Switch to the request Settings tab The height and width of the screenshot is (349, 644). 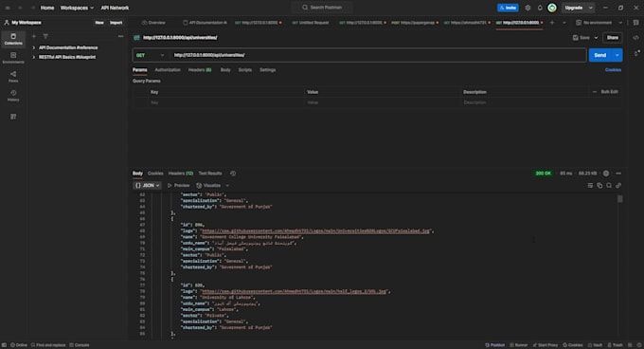coord(267,70)
